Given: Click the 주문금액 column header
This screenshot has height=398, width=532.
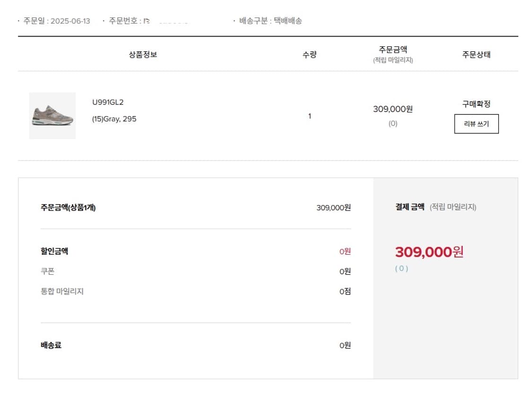Looking at the screenshot, I should pos(393,49).
